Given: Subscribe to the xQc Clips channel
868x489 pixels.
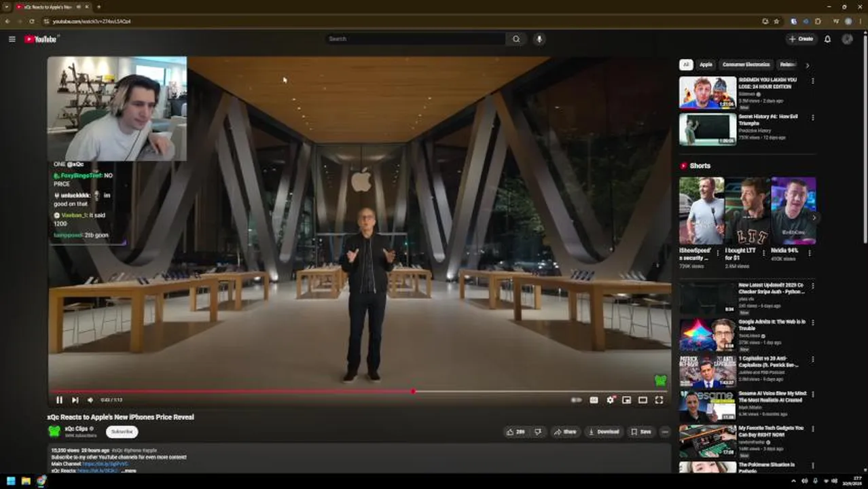Looking at the screenshot, I should (x=122, y=432).
